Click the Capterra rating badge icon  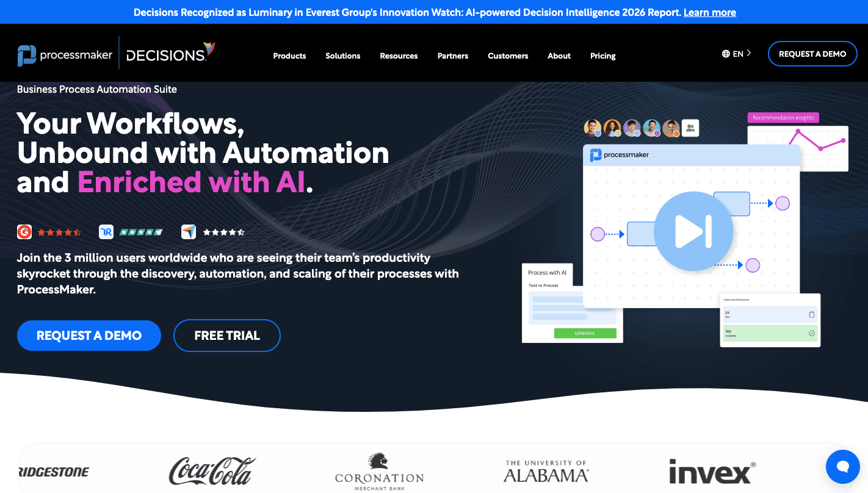tap(189, 232)
